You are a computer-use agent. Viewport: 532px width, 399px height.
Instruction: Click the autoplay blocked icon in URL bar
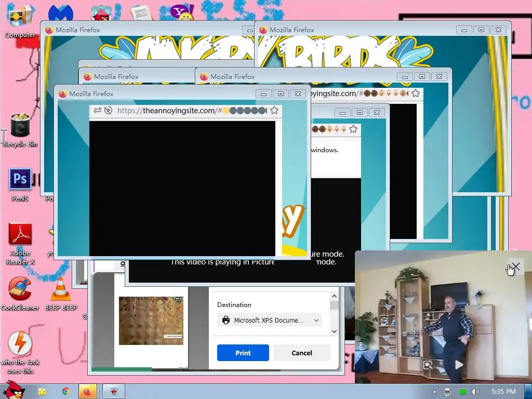[108, 110]
